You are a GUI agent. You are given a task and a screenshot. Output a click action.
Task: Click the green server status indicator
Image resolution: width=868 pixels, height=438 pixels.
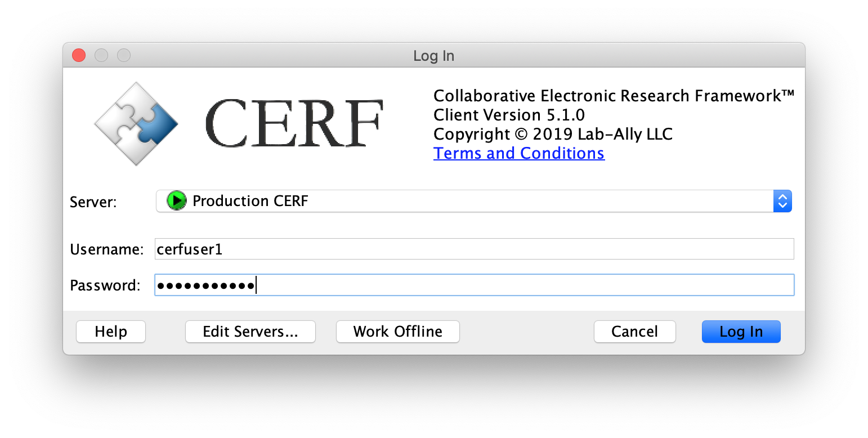176,200
